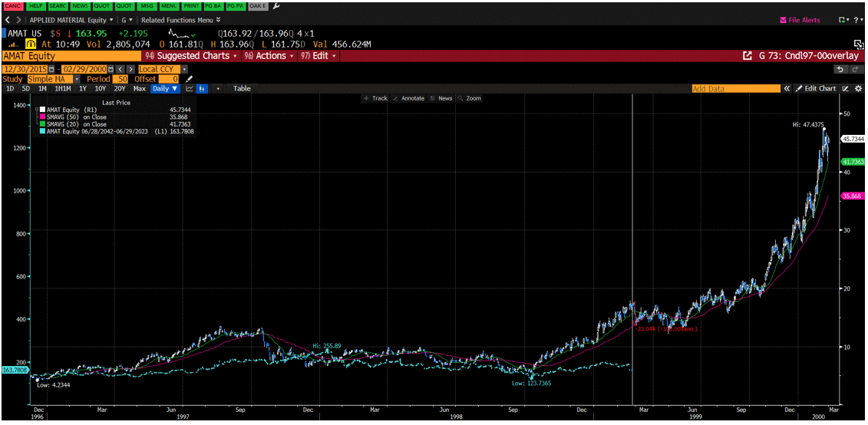
Task: Click the File Alerts link
Action: coord(800,20)
